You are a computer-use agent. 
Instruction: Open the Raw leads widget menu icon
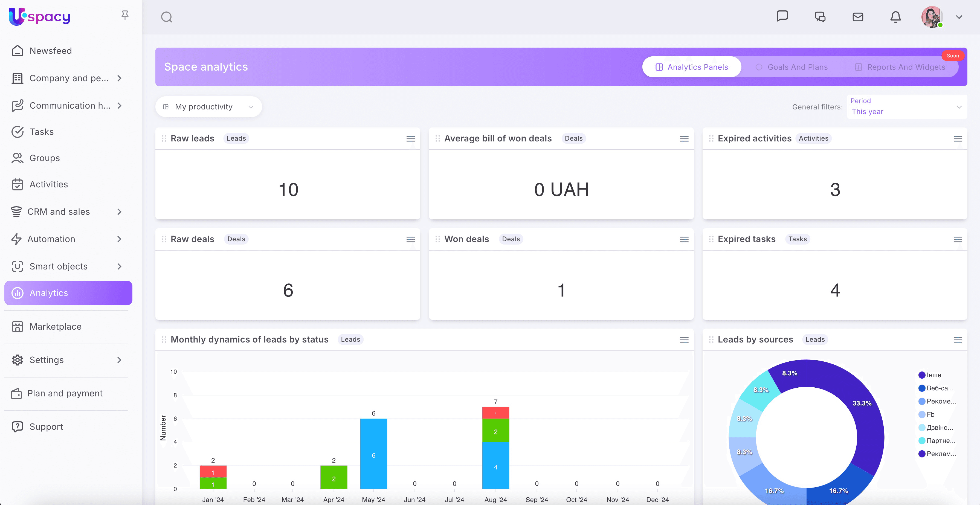click(410, 139)
